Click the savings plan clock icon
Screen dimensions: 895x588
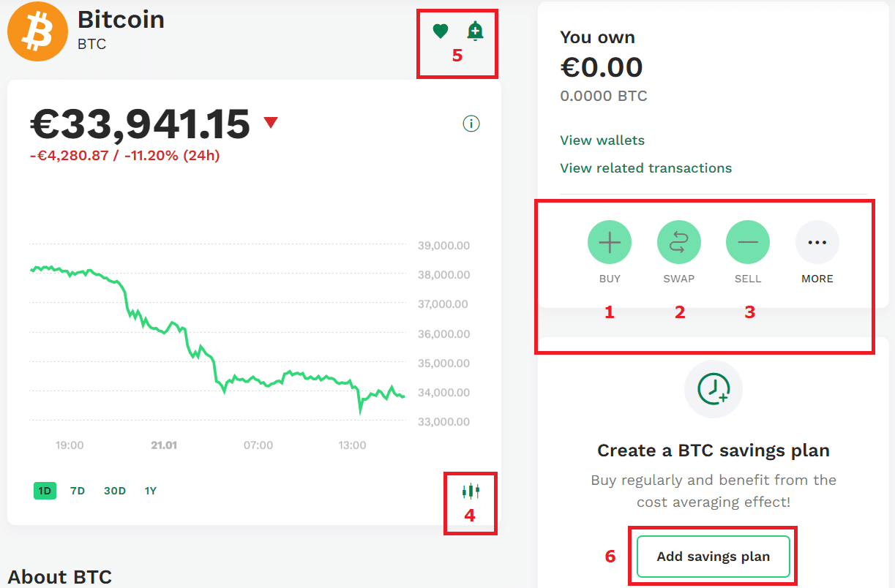pyautogui.click(x=713, y=389)
